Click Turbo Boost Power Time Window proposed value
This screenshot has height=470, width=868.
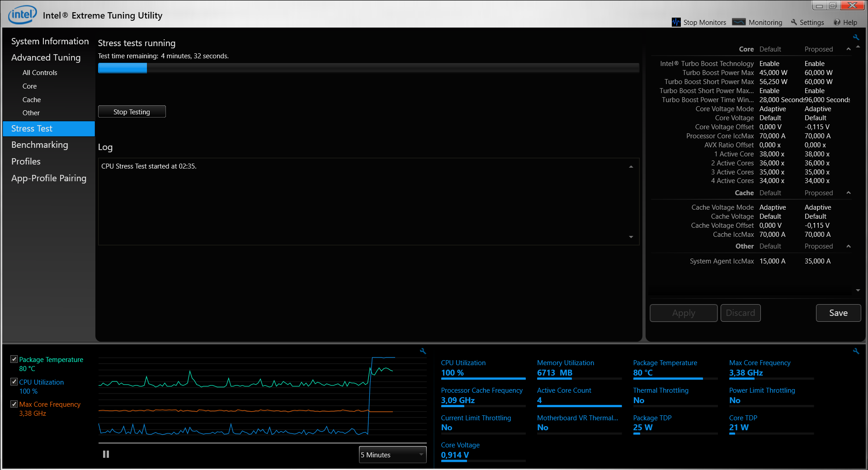pos(827,100)
